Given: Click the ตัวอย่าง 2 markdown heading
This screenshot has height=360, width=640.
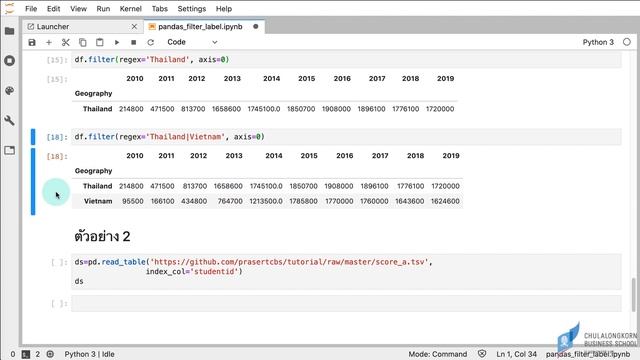Looking at the screenshot, I should pyautogui.click(x=102, y=236).
